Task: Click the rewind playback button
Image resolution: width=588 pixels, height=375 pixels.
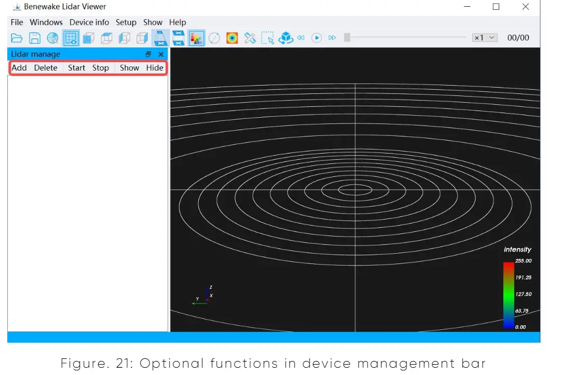Action: tap(301, 37)
